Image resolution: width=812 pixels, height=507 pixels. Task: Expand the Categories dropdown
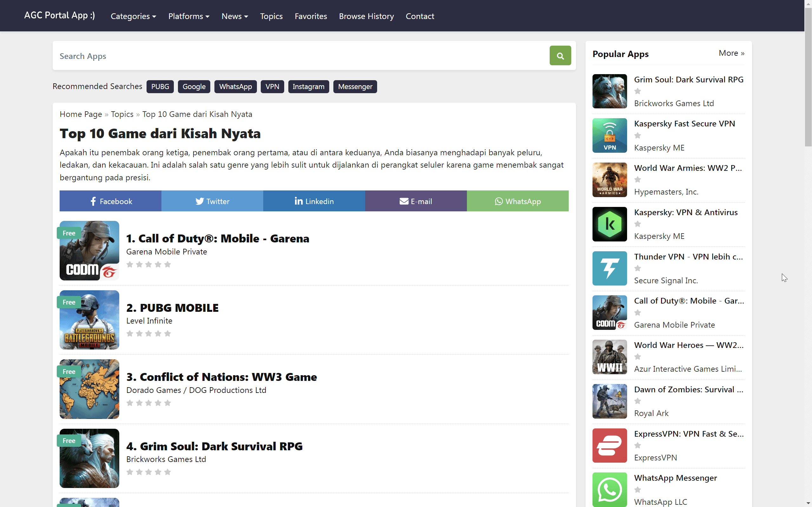133,16
